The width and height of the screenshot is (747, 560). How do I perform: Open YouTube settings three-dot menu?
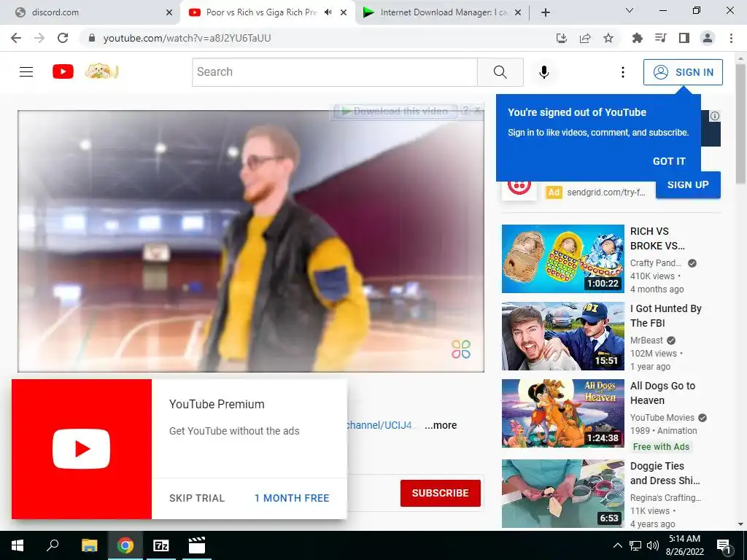[623, 72]
